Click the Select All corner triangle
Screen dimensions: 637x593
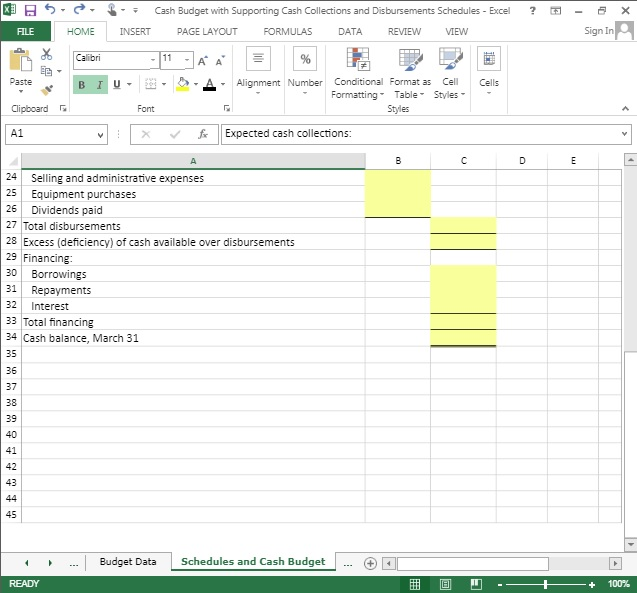coord(12,161)
